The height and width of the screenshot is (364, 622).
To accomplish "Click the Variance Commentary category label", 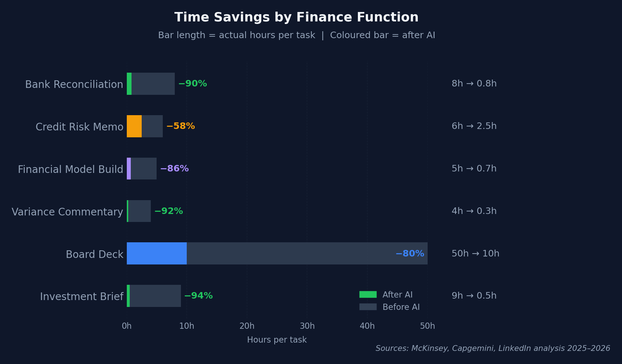I will [x=68, y=212].
